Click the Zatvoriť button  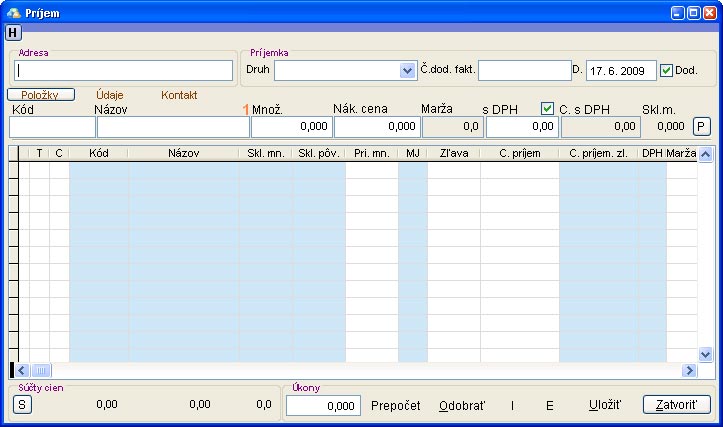coord(676,405)
